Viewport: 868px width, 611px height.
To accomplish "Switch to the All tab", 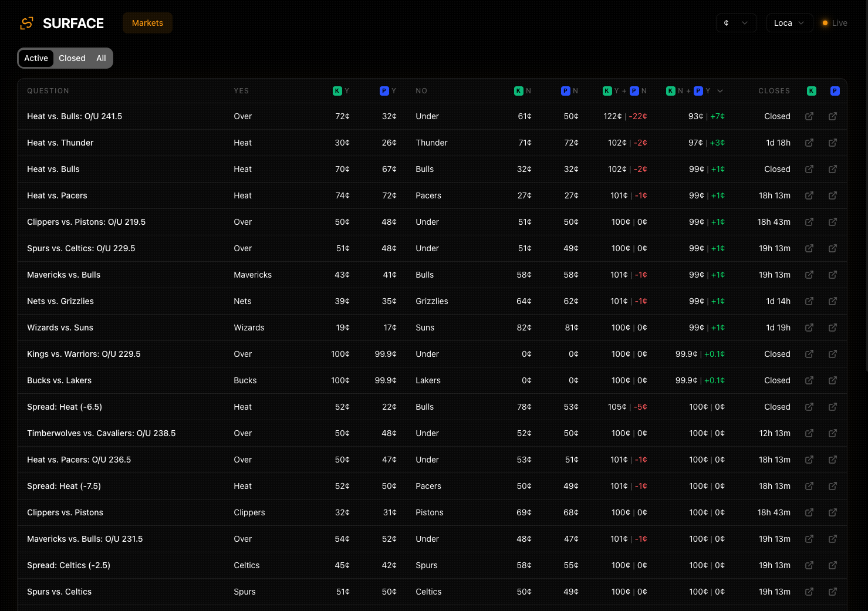I will (101, 58).
